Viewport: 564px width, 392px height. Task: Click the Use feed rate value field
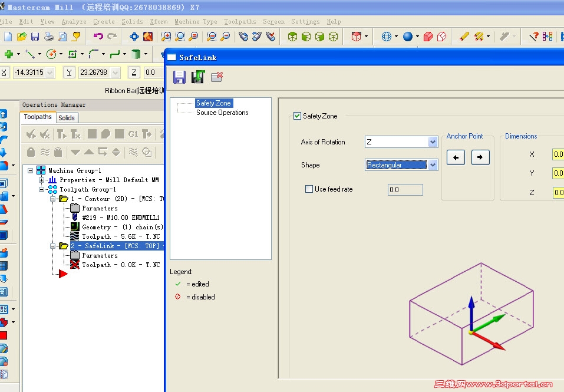(405, 190)
